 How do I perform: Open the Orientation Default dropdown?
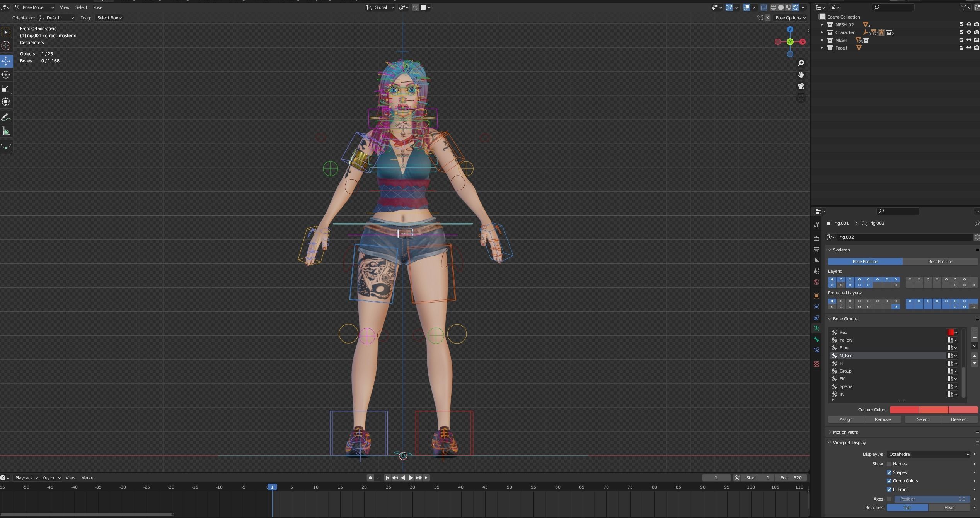tap(56, 18)
